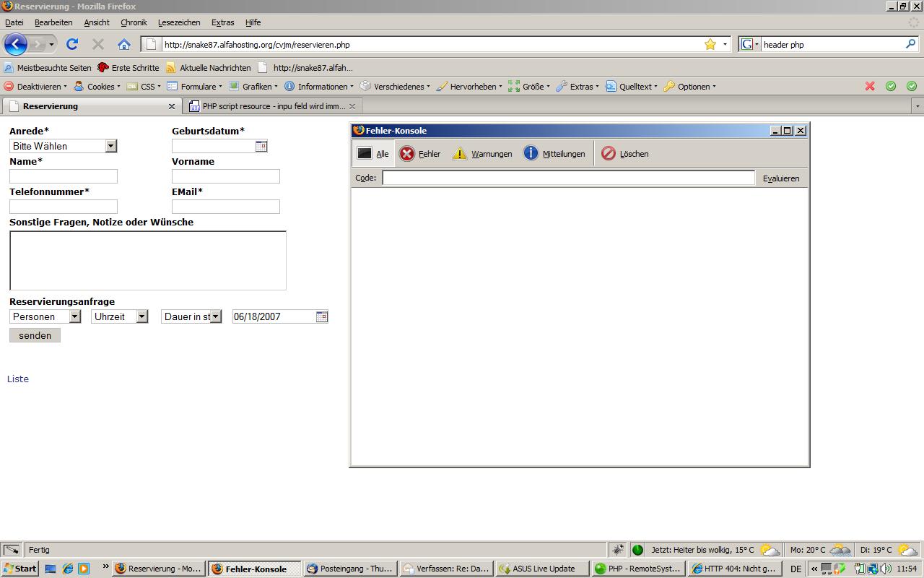The height and width of the screenshot is (578, 924).
Task: Follow the Liste link
Action: 18,379
